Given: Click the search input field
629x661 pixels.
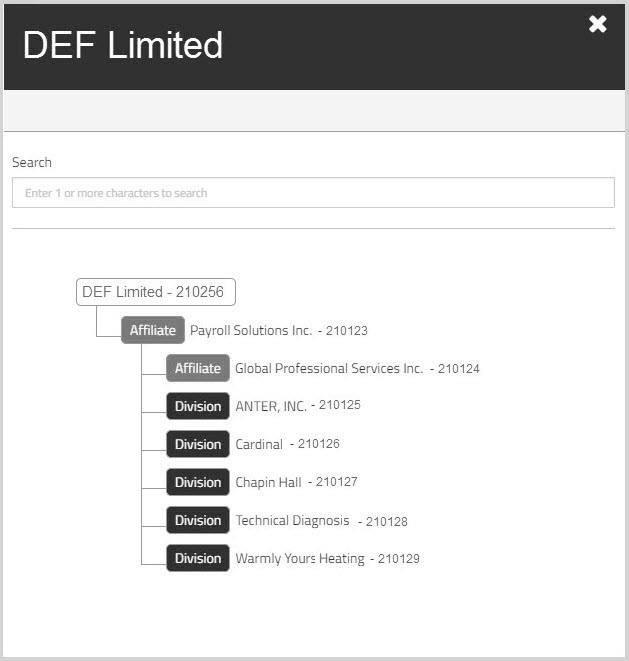Looking at the screenshot, I should click(313, 193).
